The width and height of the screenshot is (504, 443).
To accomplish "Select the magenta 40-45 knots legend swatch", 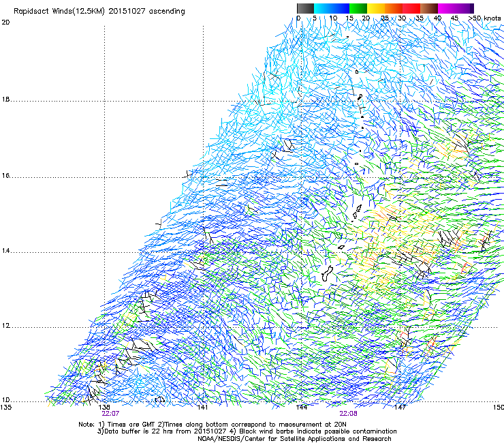I will tap(447, 8).
